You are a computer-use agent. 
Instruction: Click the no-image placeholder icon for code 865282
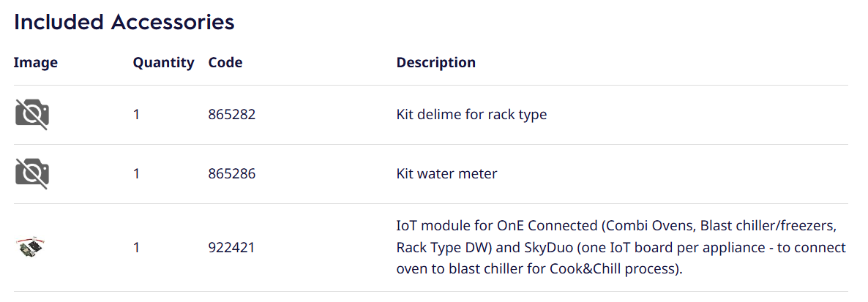click(32, 115)
